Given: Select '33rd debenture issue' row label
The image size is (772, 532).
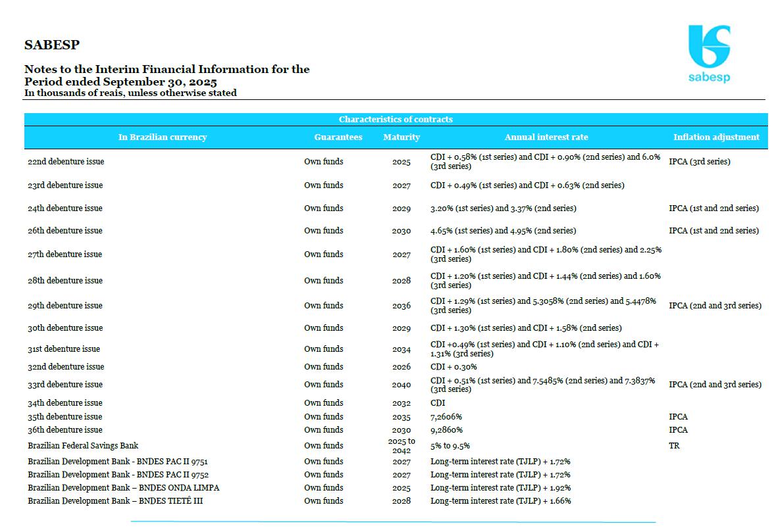Looking at the screenshot, I should point(65,384).
